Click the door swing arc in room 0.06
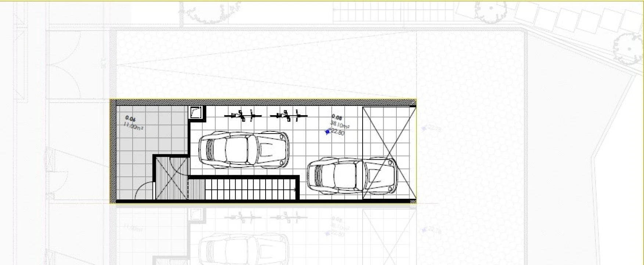644x265 pixels. click(144, 191)
